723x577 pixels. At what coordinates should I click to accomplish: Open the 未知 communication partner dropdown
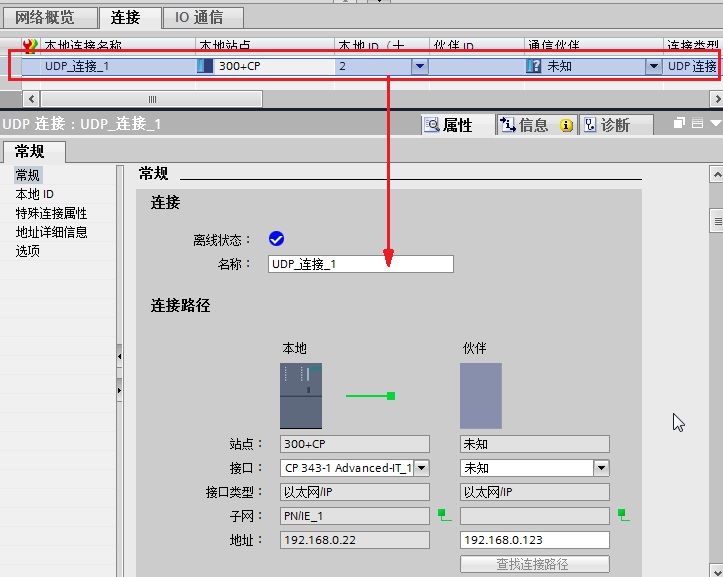pyautogui.click(x=653, y=66)
